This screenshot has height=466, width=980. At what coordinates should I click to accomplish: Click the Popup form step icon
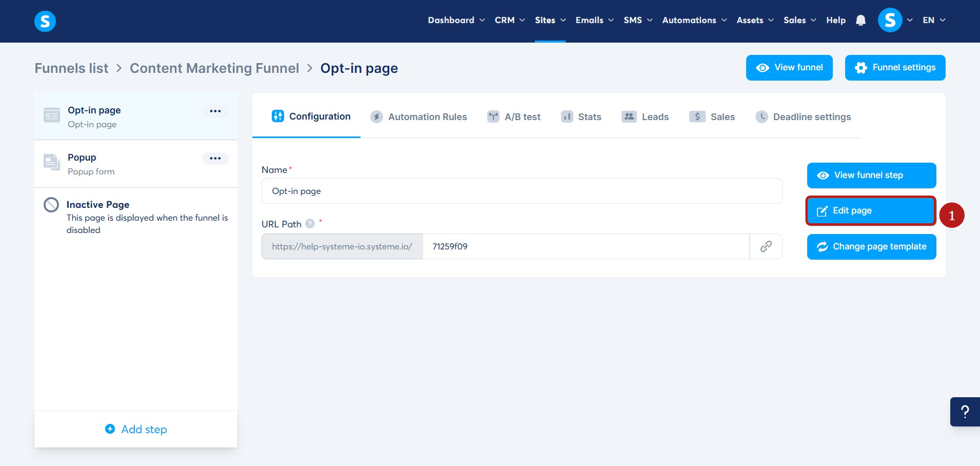52,162
